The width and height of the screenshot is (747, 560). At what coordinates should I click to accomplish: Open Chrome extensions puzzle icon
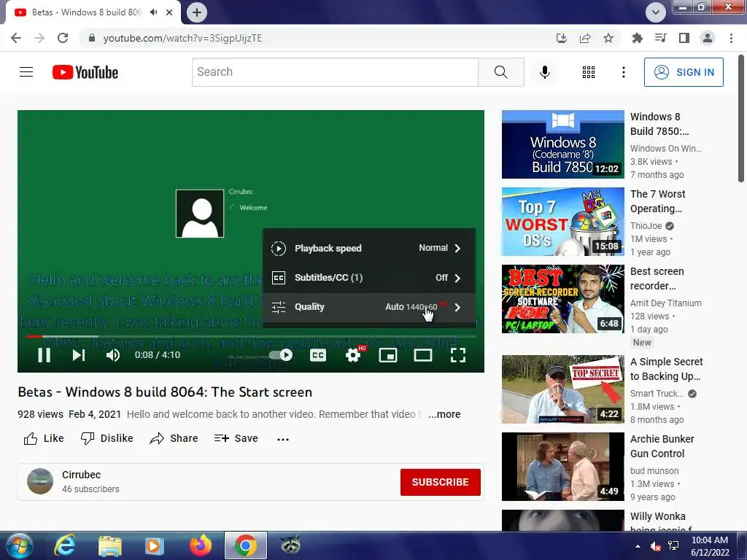tap(637, 38)
